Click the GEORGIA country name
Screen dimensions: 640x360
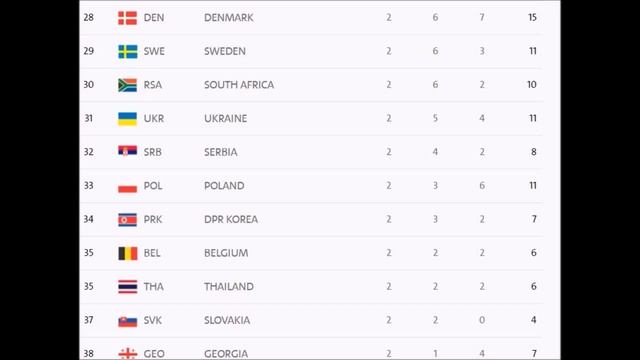226,354
